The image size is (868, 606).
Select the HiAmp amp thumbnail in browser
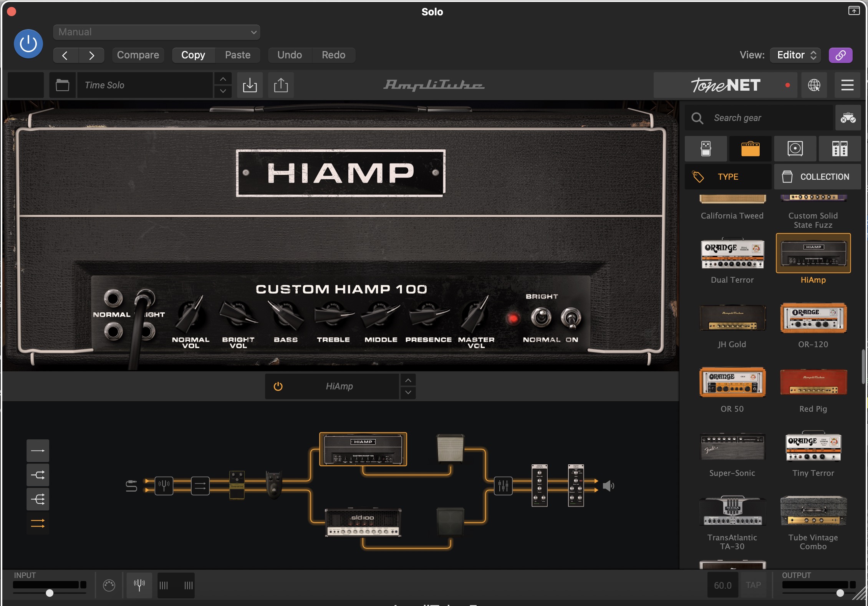tap(813, 253)
